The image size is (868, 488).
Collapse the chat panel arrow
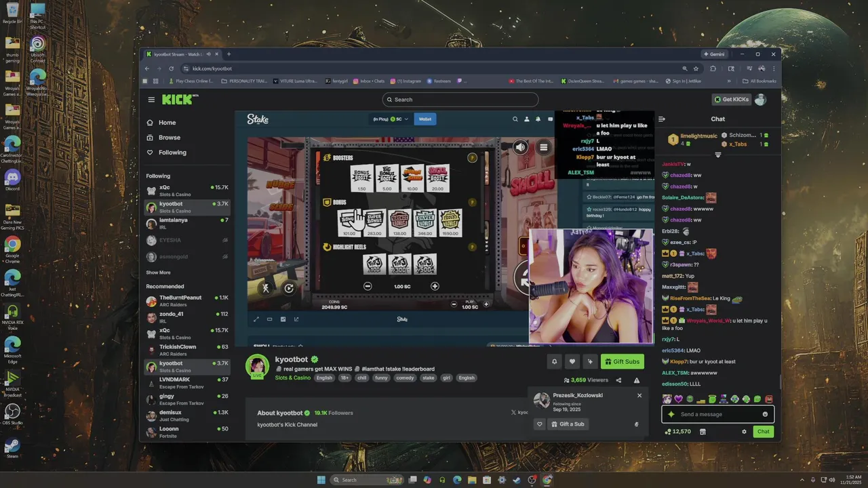point(662,119)
